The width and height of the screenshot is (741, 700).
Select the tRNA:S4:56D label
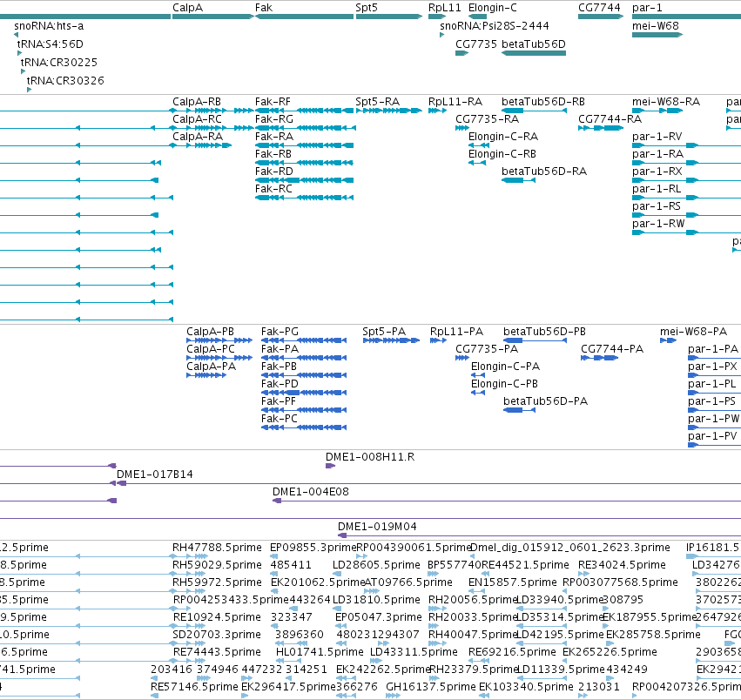(51, 44)
